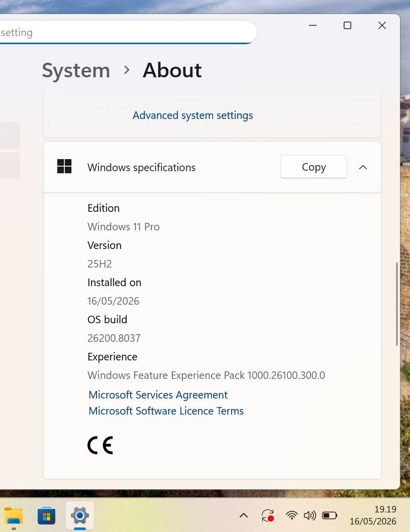Image resolution: width=410 pixels, height=532 pixels.
Task: Close the Settings window
Action: click(382, 26)
